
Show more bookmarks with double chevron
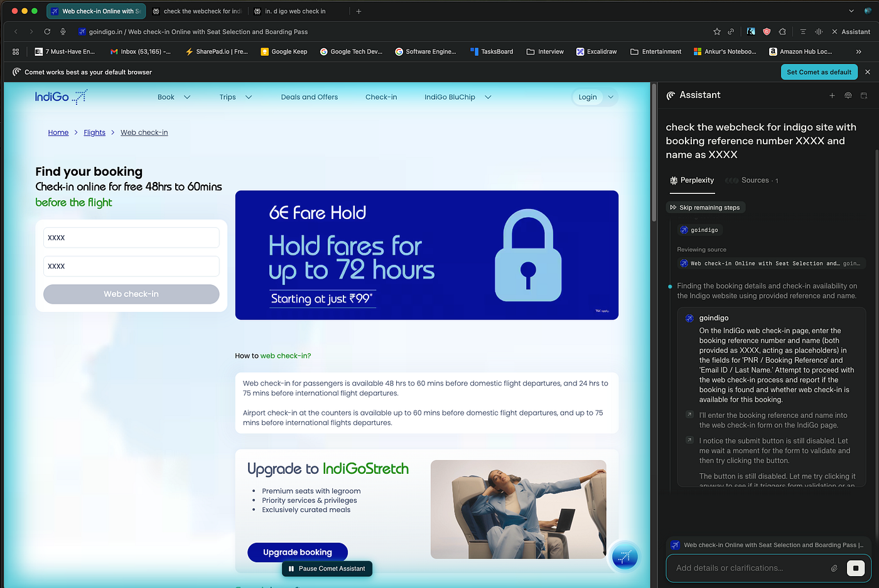point(858,51)
